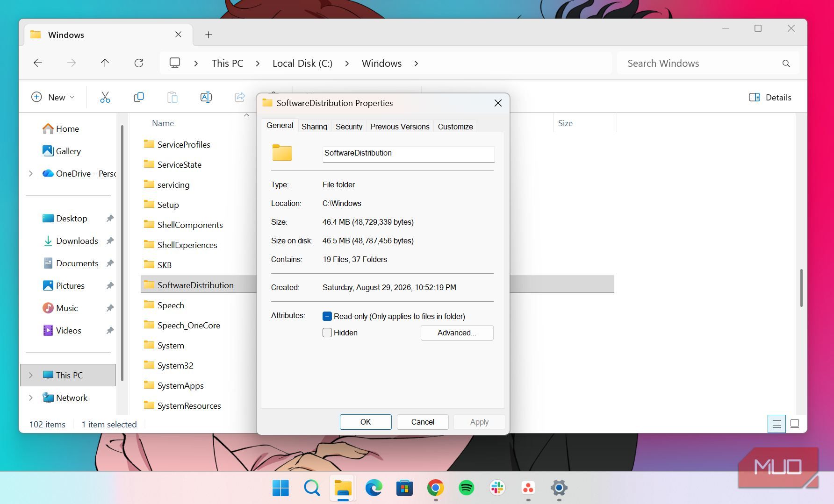Check the Hidden attribute checkbox
834x504 pixels.
(x=327, y=333)
